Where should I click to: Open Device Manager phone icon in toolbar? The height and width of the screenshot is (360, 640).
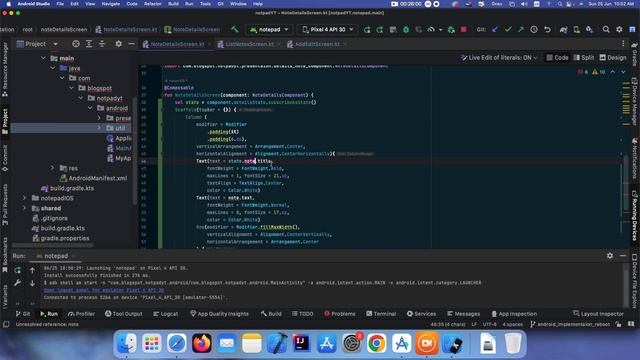click(x=576, y=29)
